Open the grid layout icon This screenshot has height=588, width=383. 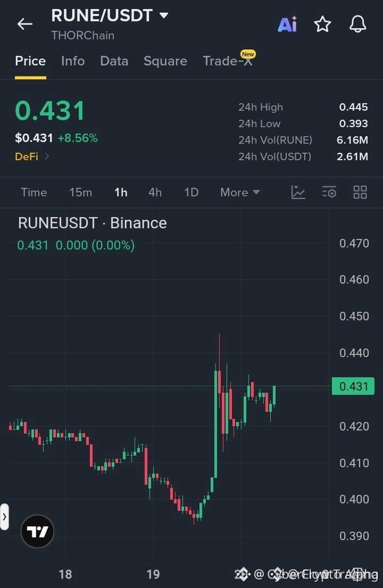click(360, 193)
